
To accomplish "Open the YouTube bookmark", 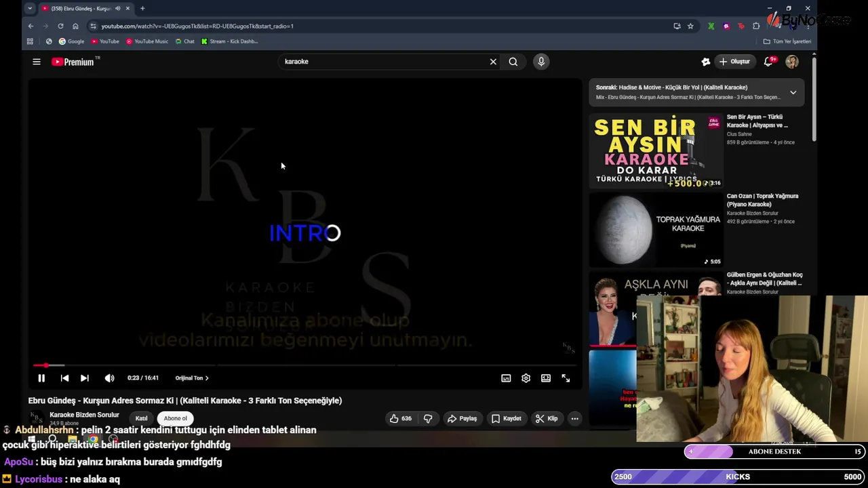I will pos(105,41).
